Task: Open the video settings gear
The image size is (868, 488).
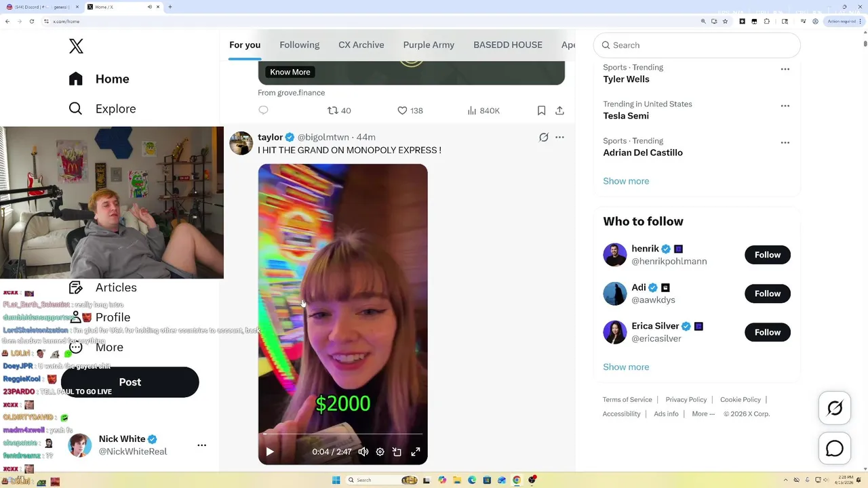Action: pos(380,451)
